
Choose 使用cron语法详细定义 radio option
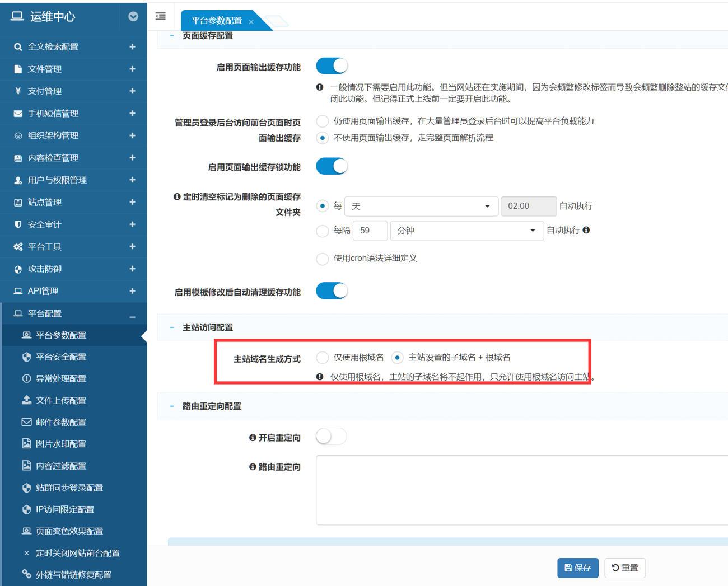click(x=323, y=259)
